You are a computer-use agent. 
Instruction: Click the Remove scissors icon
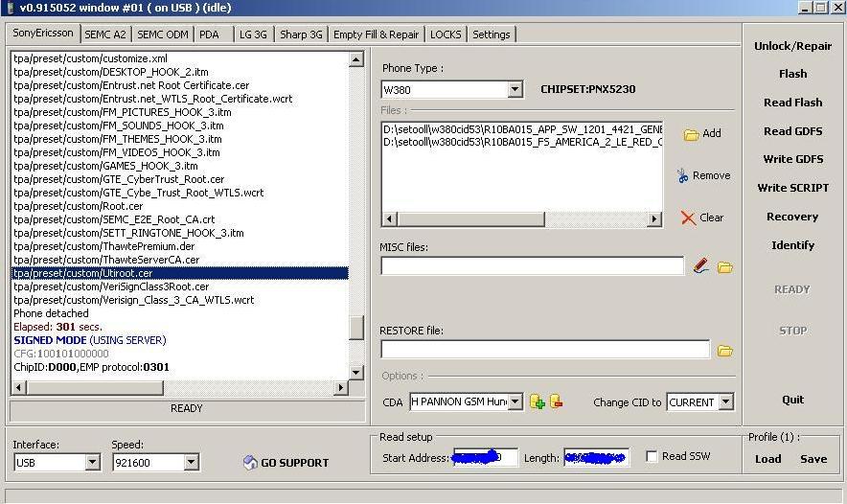683,175
